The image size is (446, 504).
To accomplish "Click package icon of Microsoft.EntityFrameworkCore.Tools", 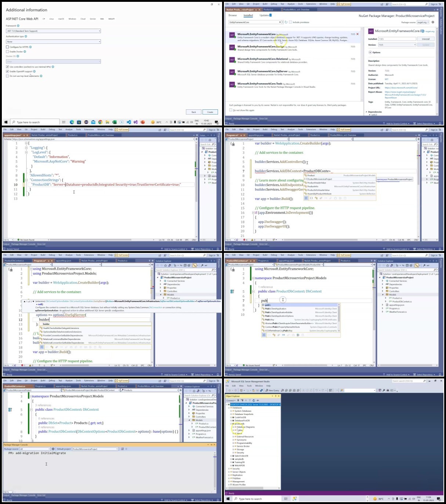I will pos(232,85).
